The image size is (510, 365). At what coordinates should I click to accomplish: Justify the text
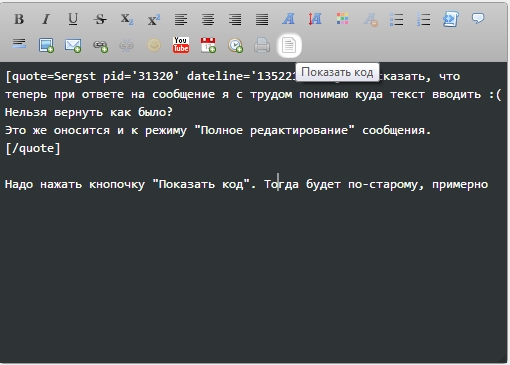(262, 19)
